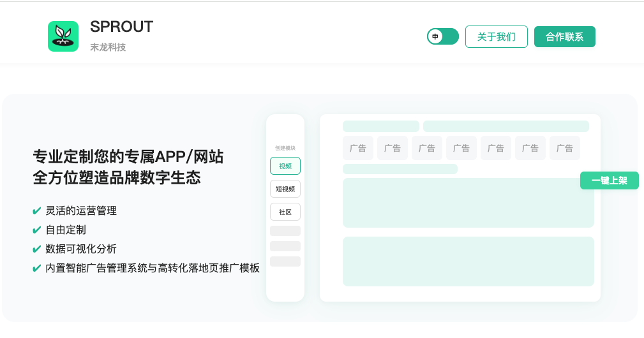644x338 pixels.
Task: Open the 关于我们 page
Action: [x=496, y=36]
